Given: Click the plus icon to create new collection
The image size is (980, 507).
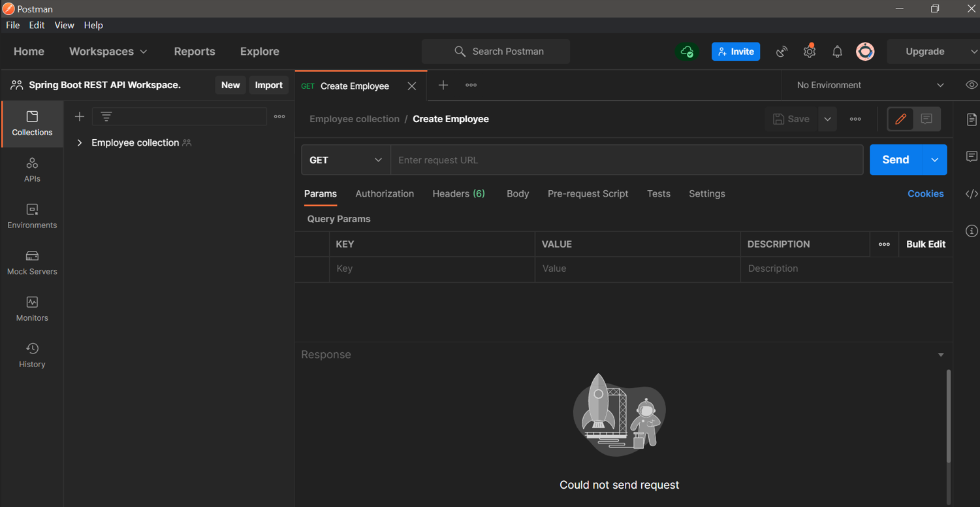Looking at the screenshot, I should (80, 117).
